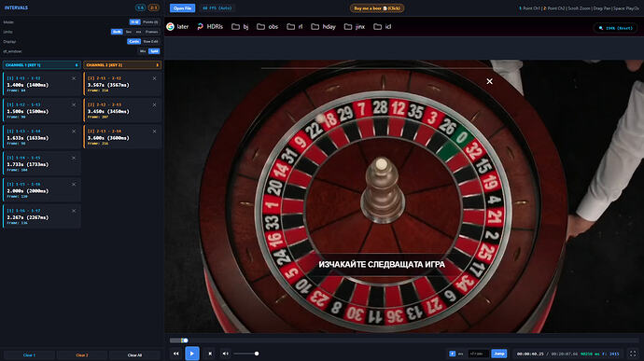Select the 1.633s (1633ms) interval value
Viewport: 644px width, 361px height.
click(27, 138)
